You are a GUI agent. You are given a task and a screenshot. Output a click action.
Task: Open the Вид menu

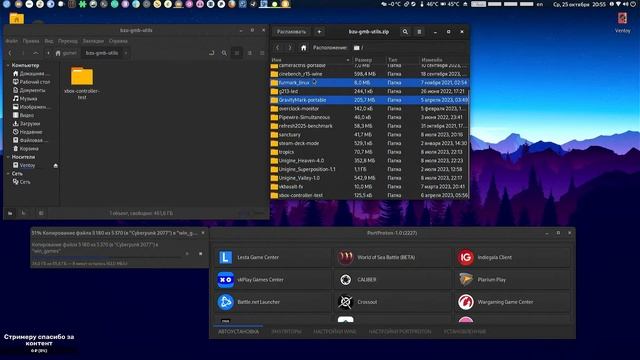(49, 41)
